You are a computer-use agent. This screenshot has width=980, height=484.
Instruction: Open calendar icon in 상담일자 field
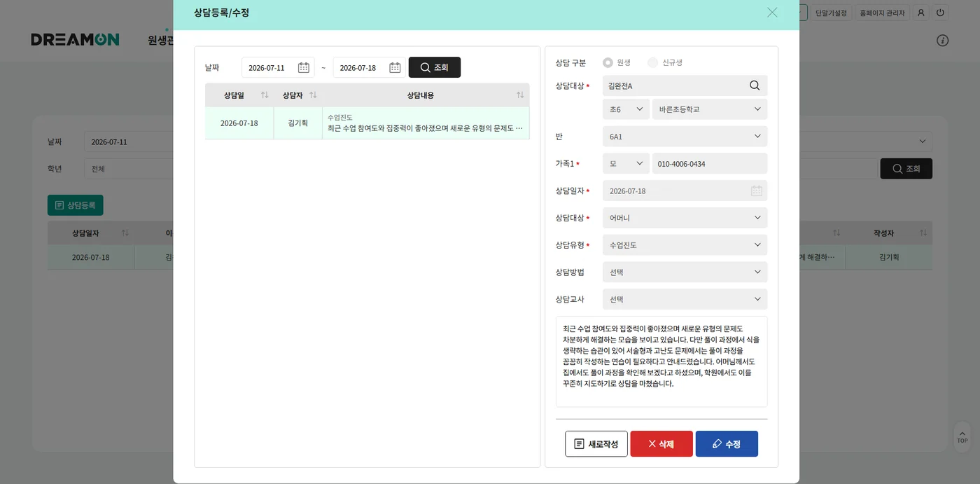click(x=757, y=191)
